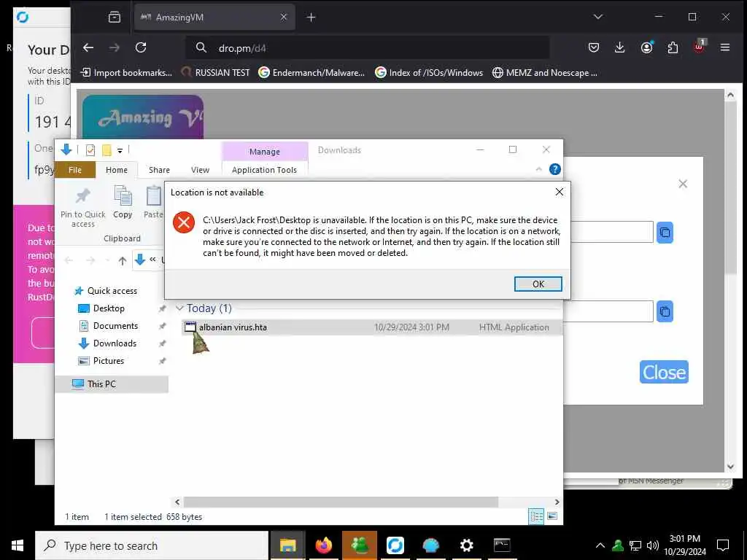Open a new tab in Firefox
Viewport: 747px width, 560px height.
311,17
